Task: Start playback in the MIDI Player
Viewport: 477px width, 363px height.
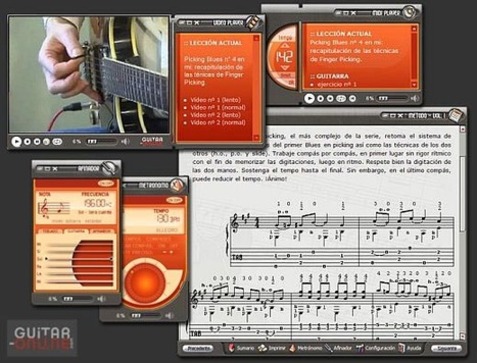Action: tap(309, 98)
